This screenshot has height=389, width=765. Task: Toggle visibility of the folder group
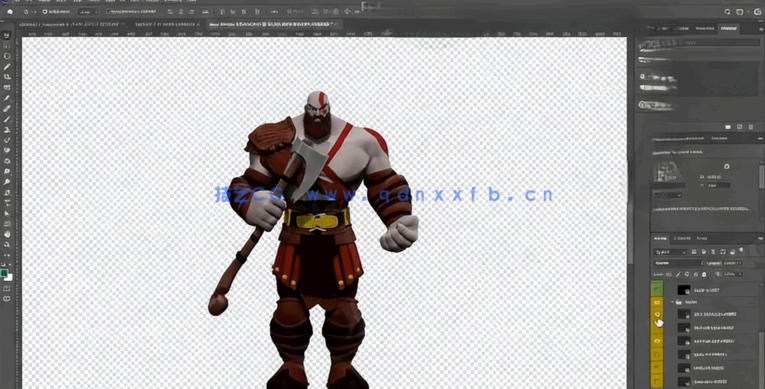[x=657, y=303]
